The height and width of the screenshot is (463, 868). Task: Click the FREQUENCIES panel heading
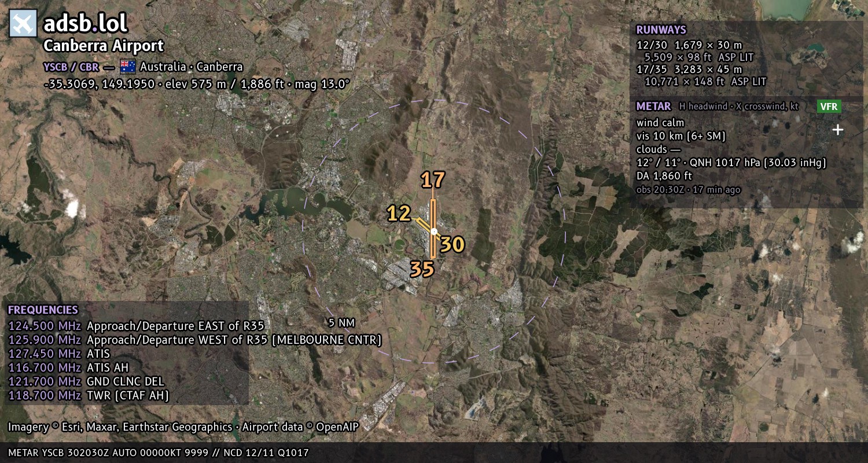pos(43,310)
